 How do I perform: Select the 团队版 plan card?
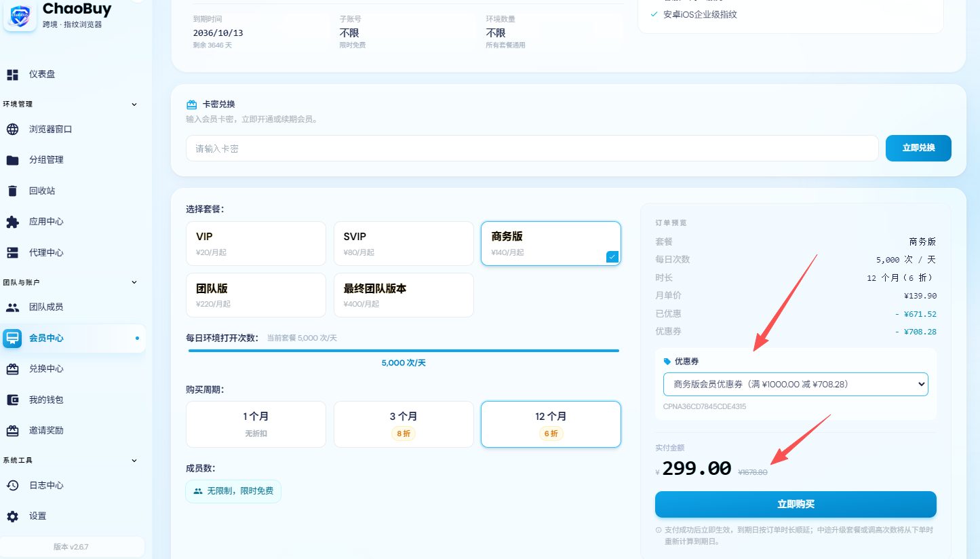(x=256, y=295)
